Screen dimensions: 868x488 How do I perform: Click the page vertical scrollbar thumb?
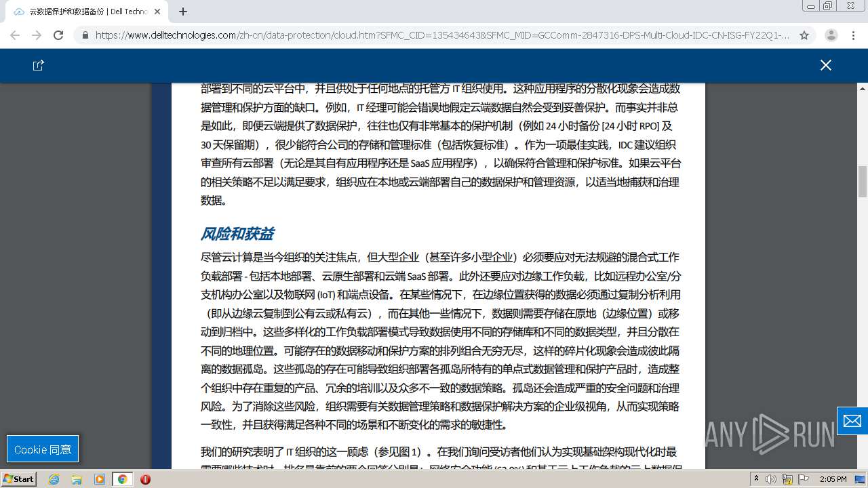[x=863, y=182]
